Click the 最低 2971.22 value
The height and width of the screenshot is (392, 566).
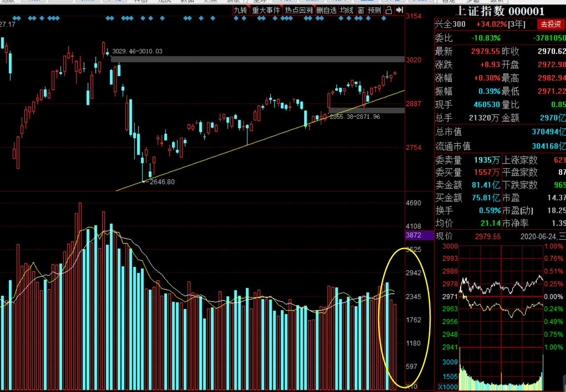552,91
